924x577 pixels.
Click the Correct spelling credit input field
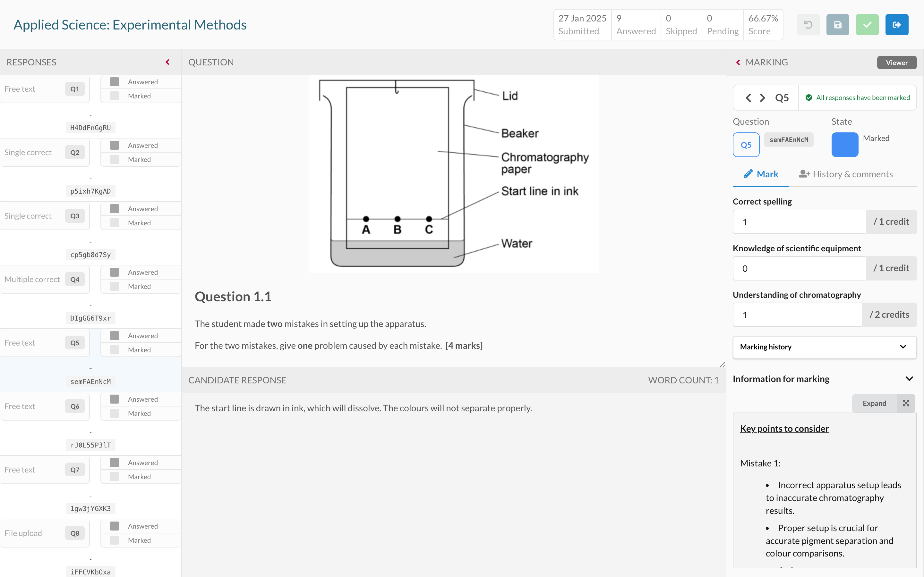(x=799, y=222)
